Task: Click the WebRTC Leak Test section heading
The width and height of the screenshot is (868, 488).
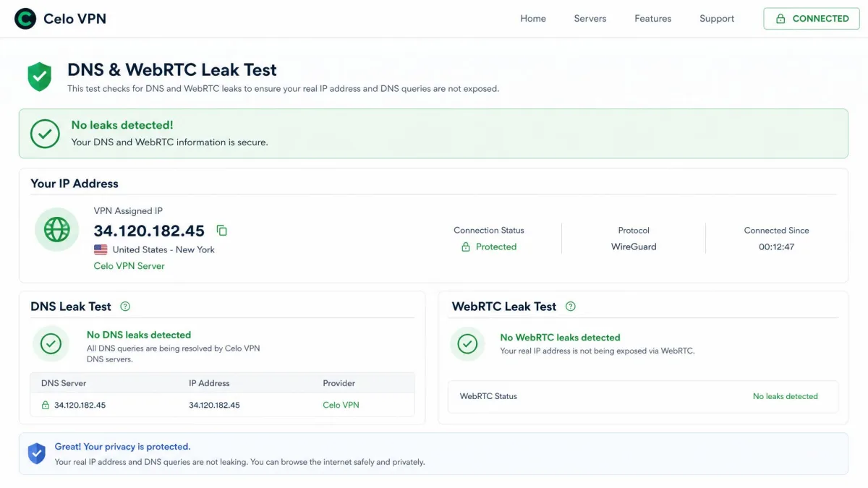Action: pyautogui.click(x=504, y=307)
